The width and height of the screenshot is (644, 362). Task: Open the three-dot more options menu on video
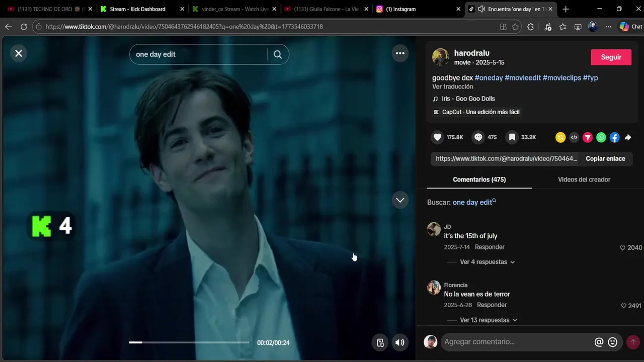pyautogui.click(x=400, y=53)
